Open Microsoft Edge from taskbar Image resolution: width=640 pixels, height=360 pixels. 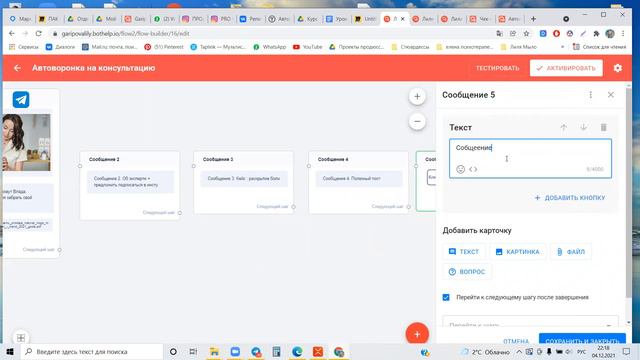[x=297, y=351]
